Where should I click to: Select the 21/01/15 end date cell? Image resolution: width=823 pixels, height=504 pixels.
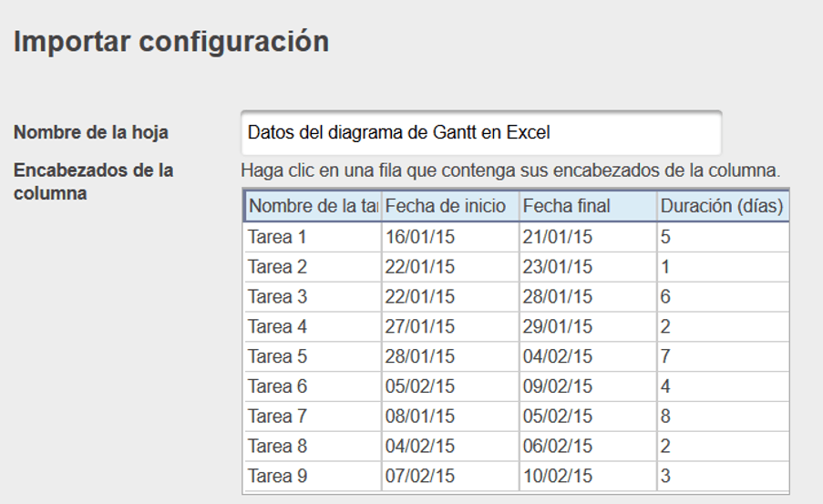click(x=586, y=237)
